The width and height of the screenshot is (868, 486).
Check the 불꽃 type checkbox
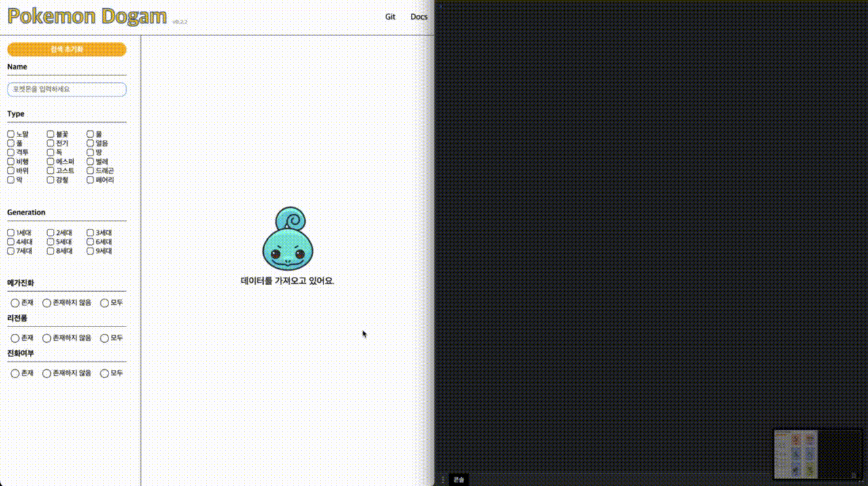pos(51,134)
